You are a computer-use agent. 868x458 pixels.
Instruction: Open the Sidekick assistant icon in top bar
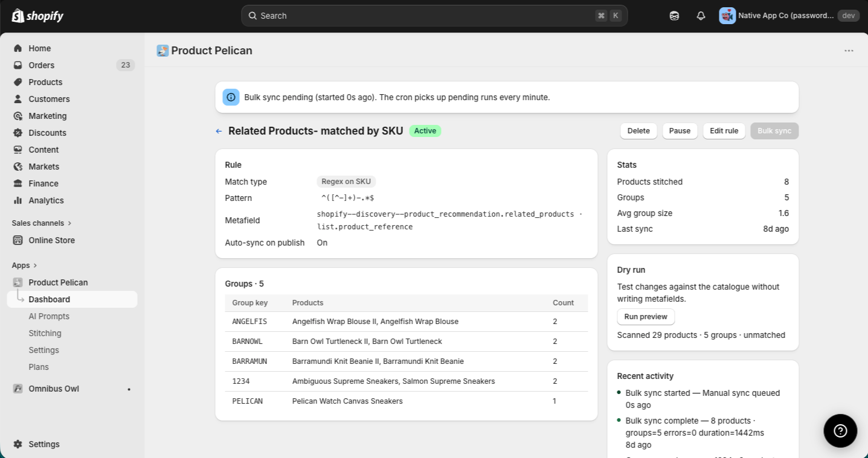click(x=674, y=16)
